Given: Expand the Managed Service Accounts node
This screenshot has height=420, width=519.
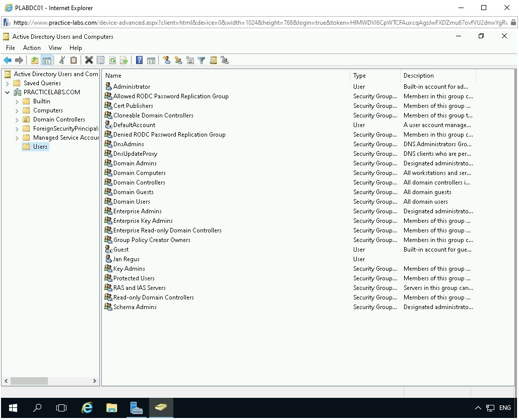Looking at the screenshot, I should 17,138.
